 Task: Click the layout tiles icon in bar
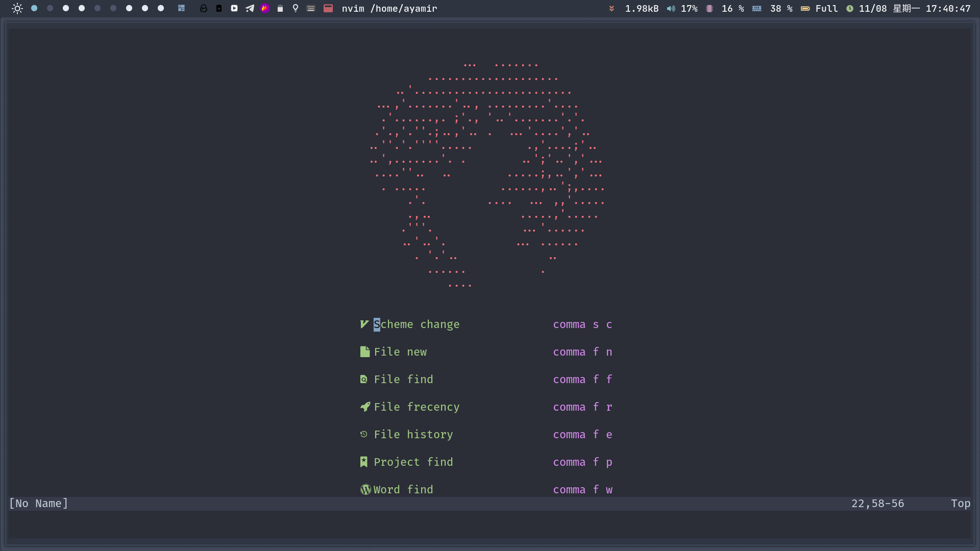click(181, 9)
